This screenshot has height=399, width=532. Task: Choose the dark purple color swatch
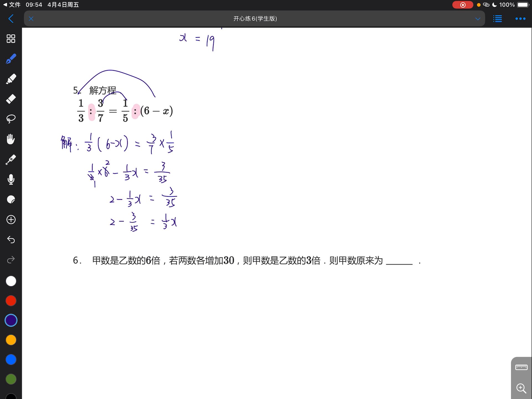pyautogui.click(x=11, y=320)
